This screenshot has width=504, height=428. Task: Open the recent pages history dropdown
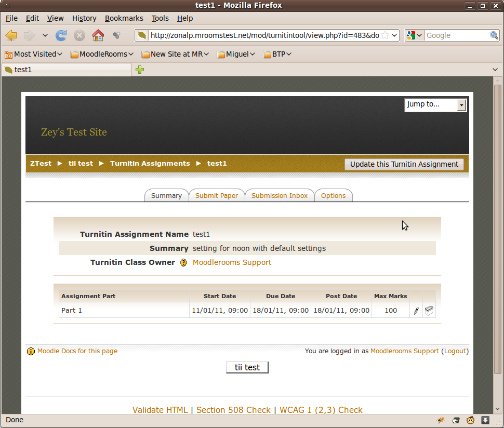[45, 35]
